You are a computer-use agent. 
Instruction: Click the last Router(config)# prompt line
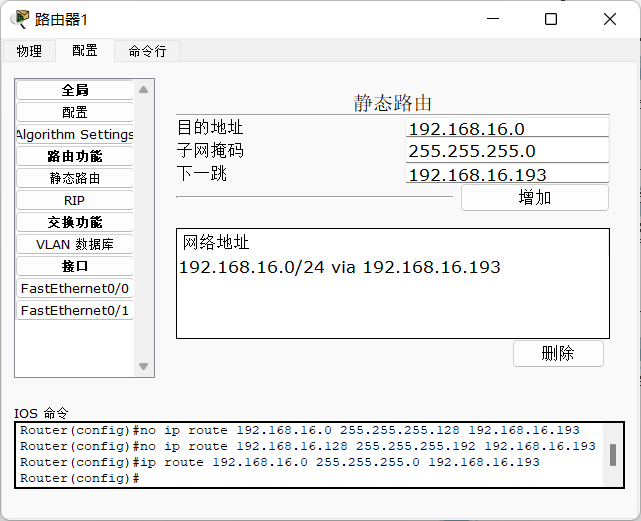[x=80, y=478]
